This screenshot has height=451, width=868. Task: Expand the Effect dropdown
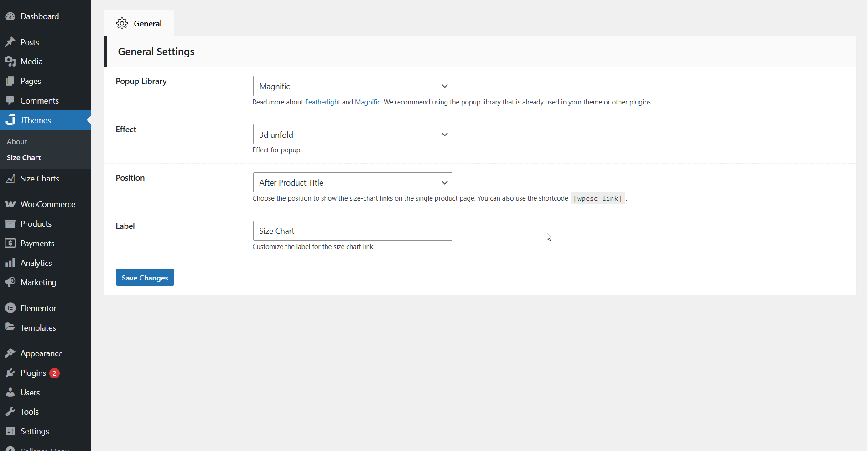tap(352, 135)
